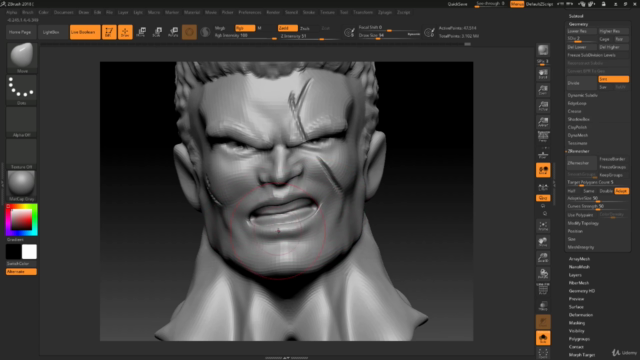
Task: Toggle the Gizmo 3D round icon
Action: [189, 32]
